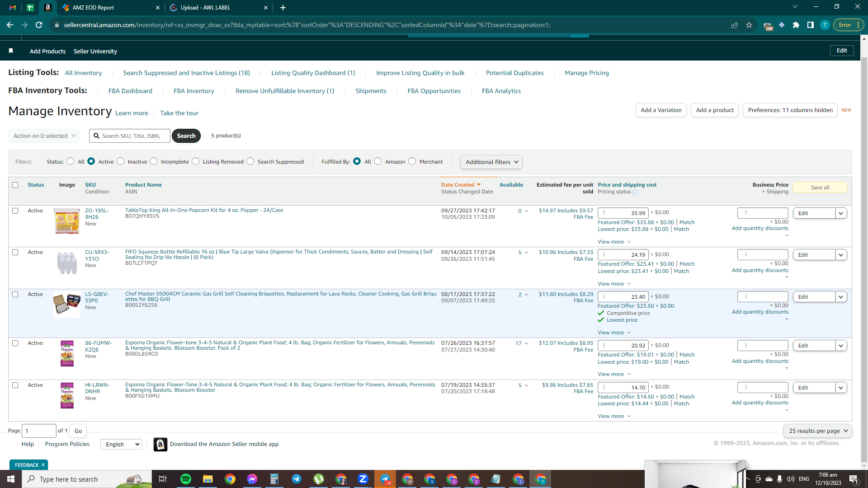Open the Chrome profile avatar T
This screenshot has width=868, height=488.
tap(825, 25)
